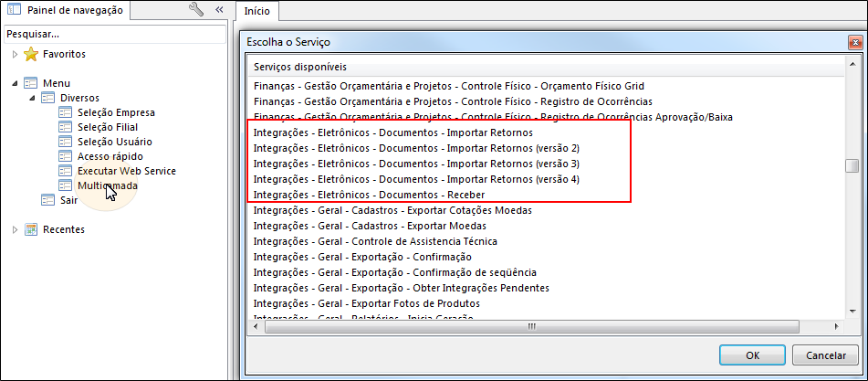The image size is (868, 381).
Task: Click the Acesso rápido item icon
Action: [66, 156]
